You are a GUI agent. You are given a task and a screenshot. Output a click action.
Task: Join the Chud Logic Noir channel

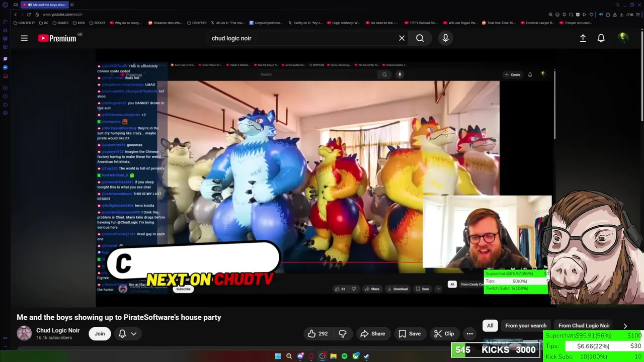tap(100, 334)
